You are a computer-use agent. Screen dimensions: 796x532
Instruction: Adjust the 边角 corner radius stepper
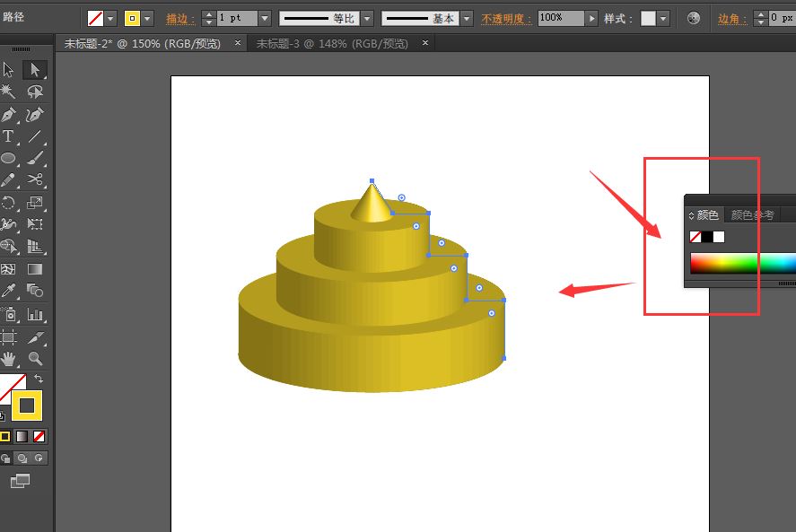pyautogui.click(x=760, y=18)
